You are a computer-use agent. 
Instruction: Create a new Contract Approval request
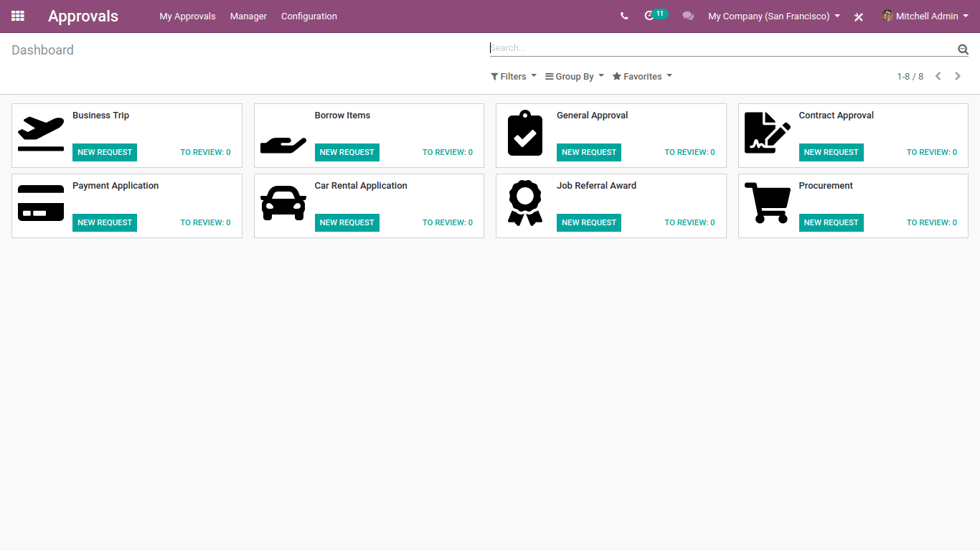831,152
